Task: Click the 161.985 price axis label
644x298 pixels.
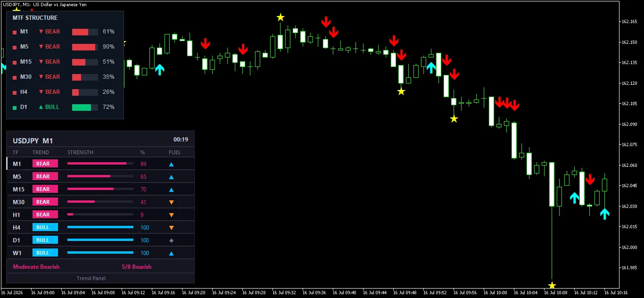Action: point(630,268)
